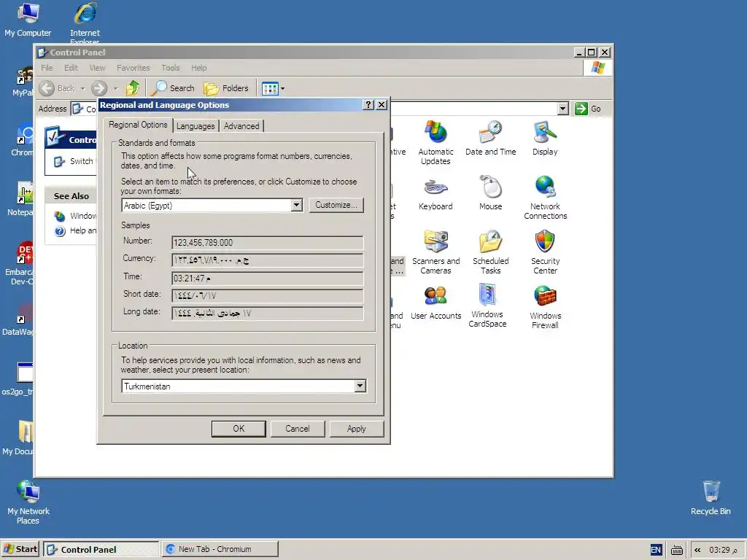Viewport: 747px width, 560px height.
Task: Open User Accounts icon
Action: (436, 303)
